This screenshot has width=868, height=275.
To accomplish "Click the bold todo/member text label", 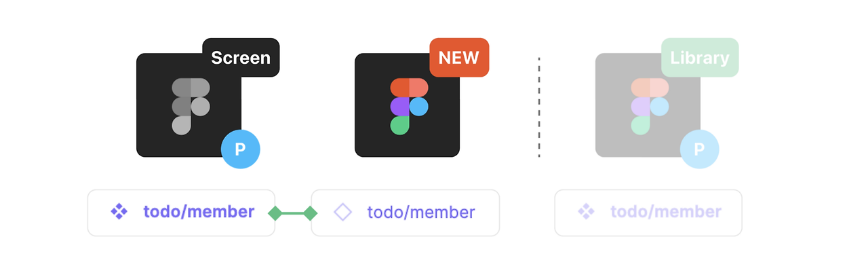I will tap(199, 213).
